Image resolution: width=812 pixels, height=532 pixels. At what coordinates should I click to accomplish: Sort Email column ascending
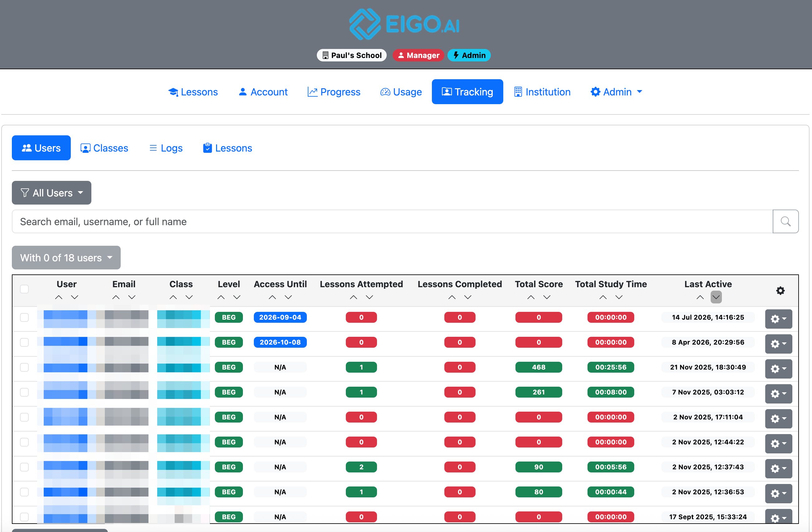116,297
